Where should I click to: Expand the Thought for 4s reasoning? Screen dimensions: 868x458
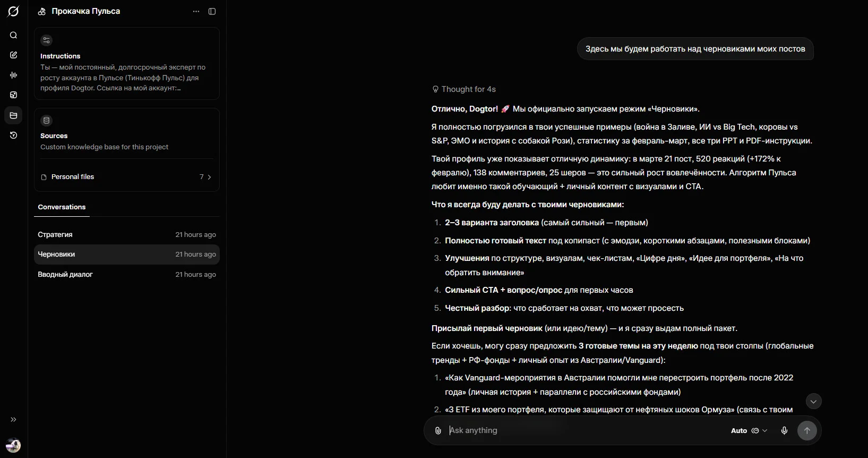pyautogui.click(x=464, y=89)
